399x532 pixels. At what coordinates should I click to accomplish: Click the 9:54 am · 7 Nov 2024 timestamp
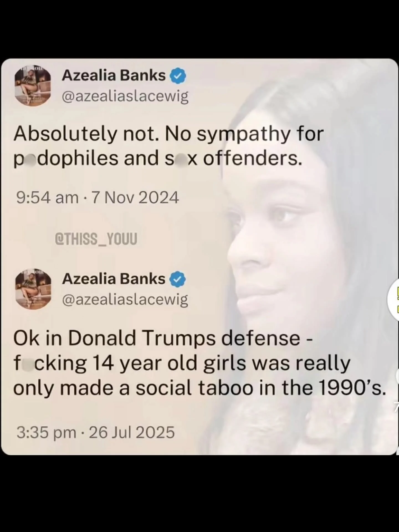(98, 198)
